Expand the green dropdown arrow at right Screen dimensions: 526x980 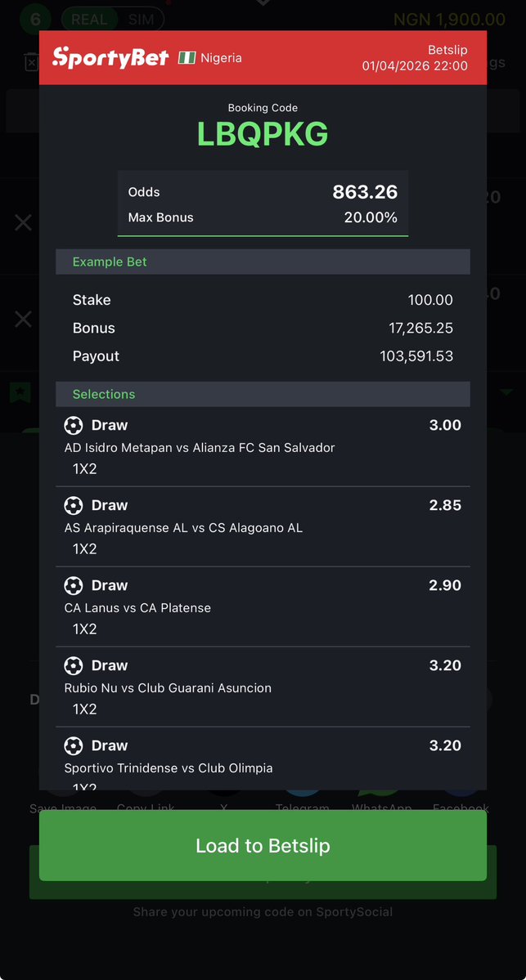coord(506,392)
